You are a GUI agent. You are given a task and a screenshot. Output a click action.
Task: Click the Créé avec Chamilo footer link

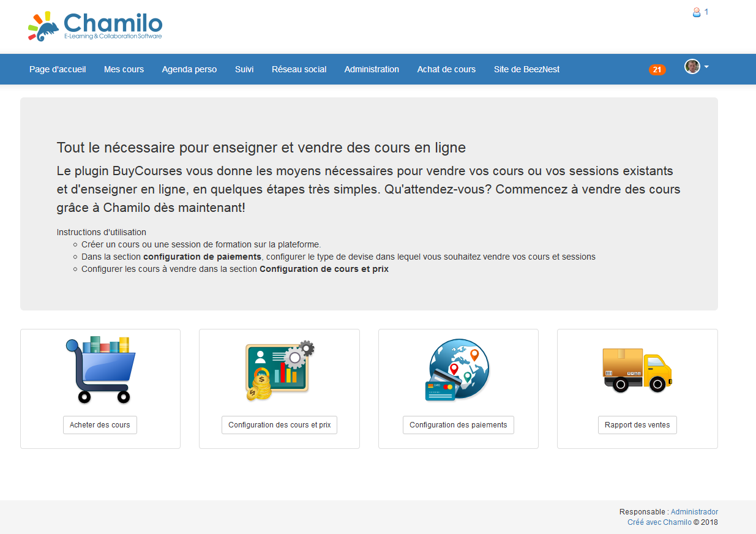tap(659, 522)
